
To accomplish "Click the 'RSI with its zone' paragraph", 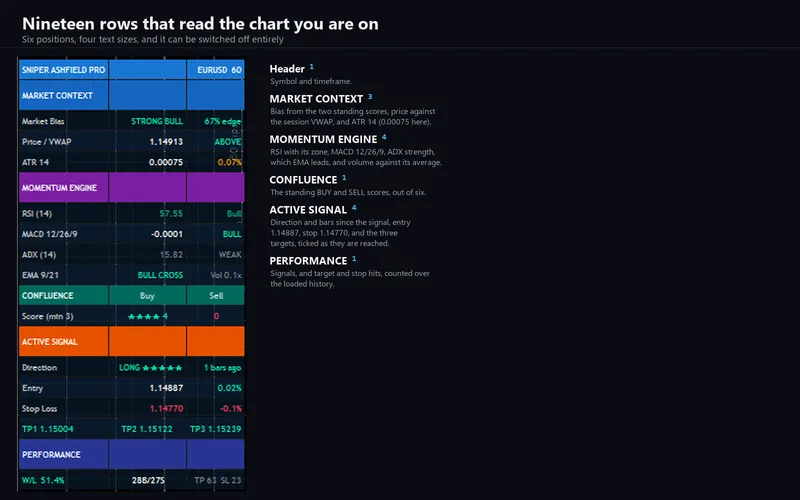I will pyautogui.click(x=356, y=157).
